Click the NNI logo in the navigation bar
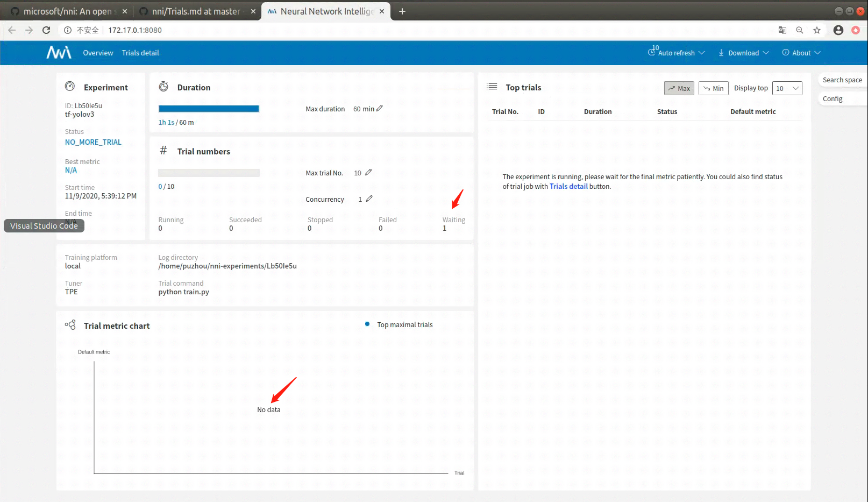Viewport: 868px width, 502px height. coord(59,52)
